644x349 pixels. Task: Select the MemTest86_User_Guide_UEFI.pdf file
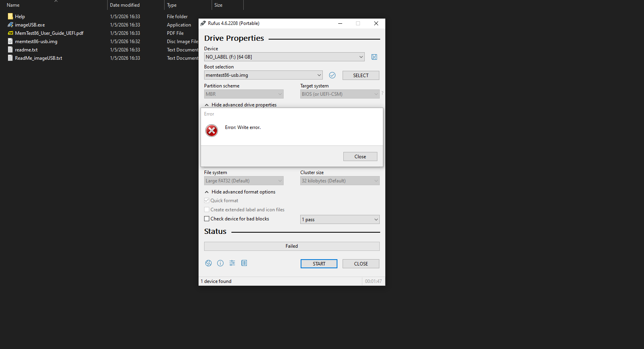coord(49,33)
